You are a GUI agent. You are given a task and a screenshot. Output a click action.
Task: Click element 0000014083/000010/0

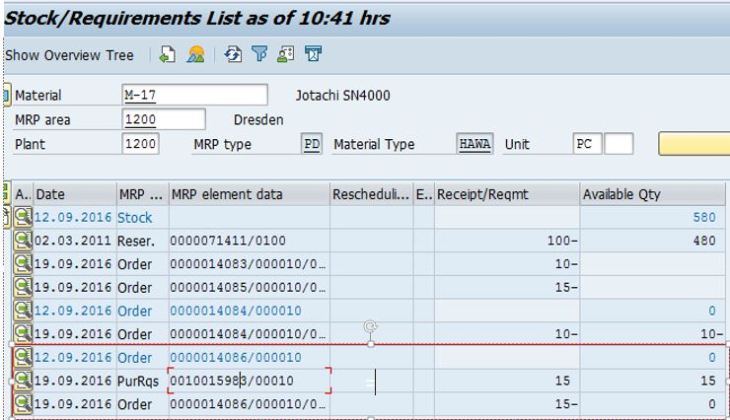pos(248,264)
